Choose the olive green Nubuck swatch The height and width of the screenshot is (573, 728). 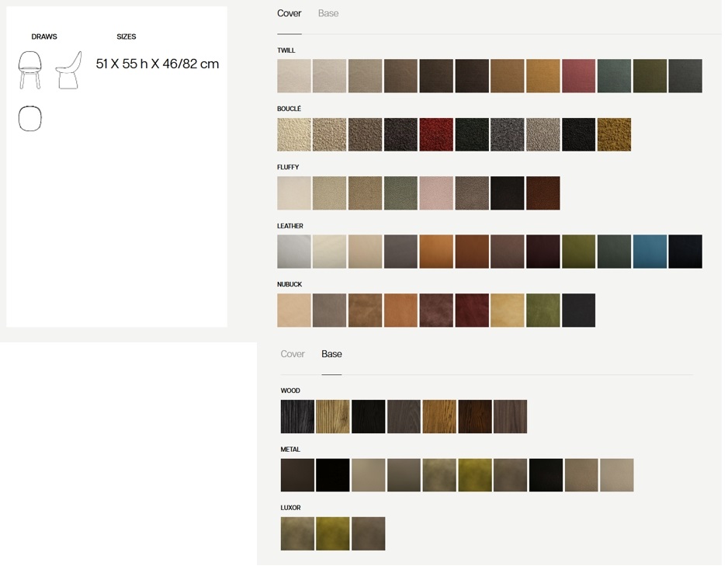click(543, 311)
